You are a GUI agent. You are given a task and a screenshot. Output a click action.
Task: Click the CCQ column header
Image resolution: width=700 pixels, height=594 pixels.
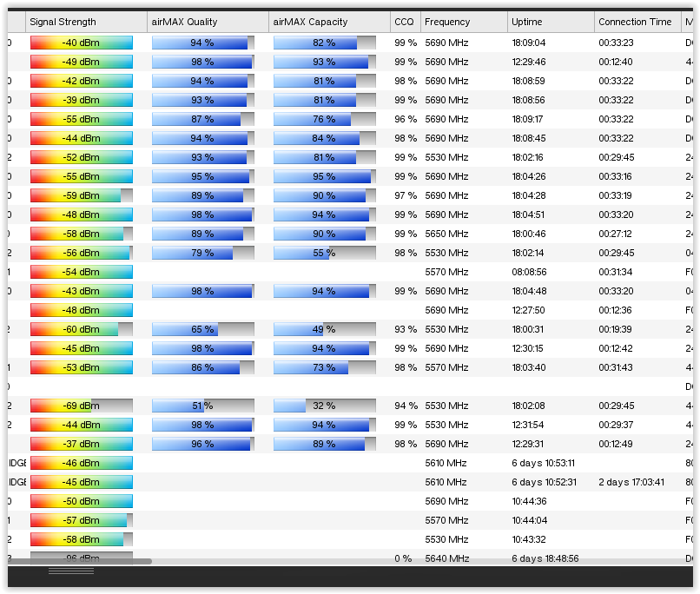tap(405, 22)
